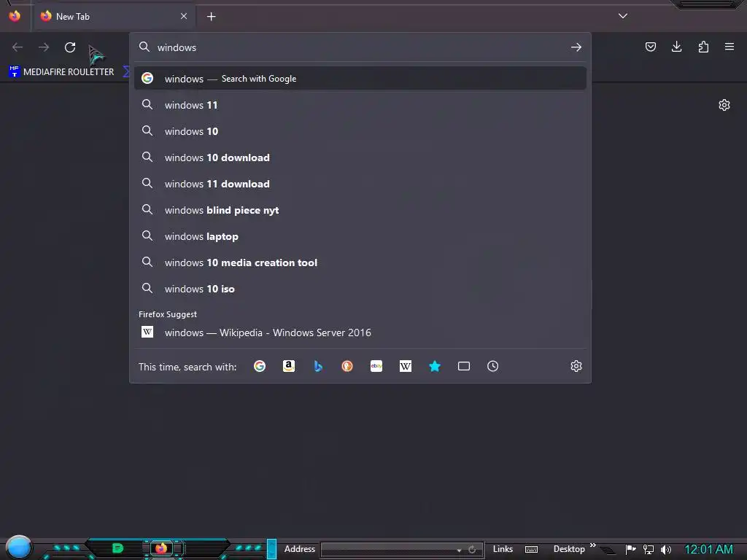The width and height of the screenshot is (747, 560).
Task: Search in History clock icon
Action: [x=492, y=366]
